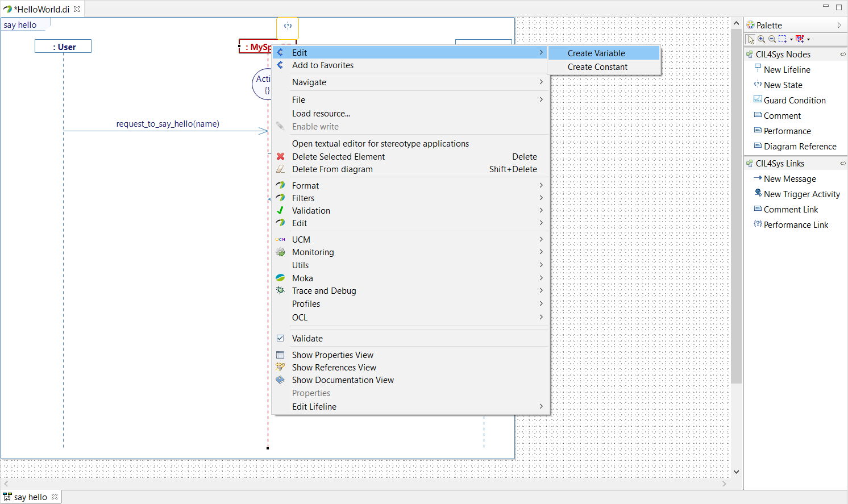Open the second Edit entry with Papyrus icon
Screen dimensions: 848x504
click(410, 223)
